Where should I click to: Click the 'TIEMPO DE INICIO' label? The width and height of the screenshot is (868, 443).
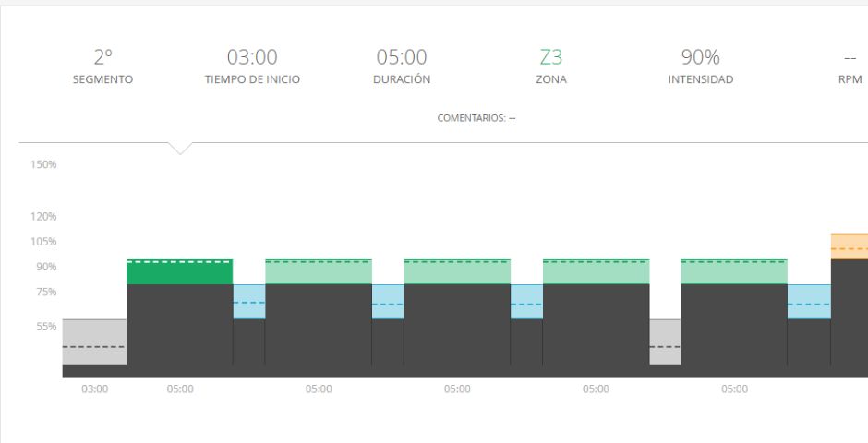252,79
